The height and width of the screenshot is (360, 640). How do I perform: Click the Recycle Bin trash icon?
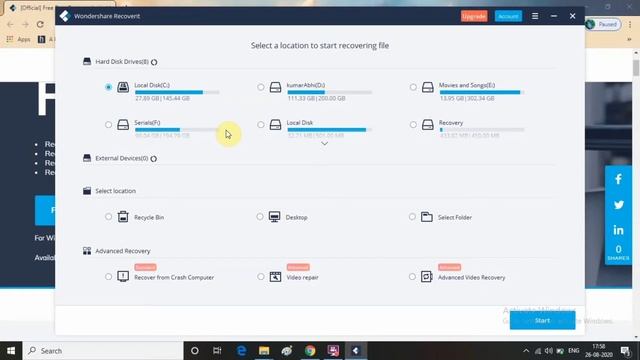[x=123, y=217]
